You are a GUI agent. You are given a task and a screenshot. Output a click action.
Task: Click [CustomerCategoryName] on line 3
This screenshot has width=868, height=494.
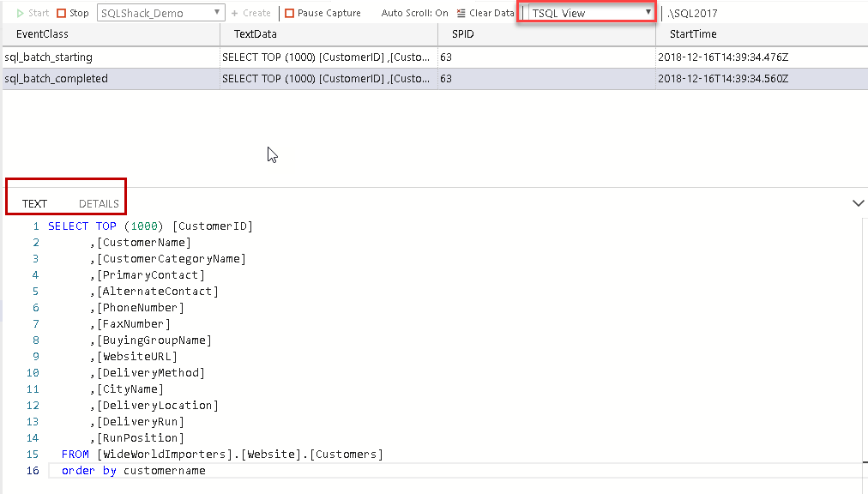171,259
